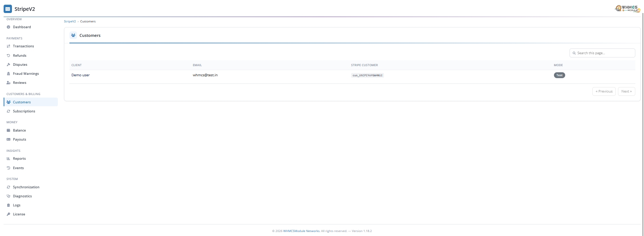Click the CLIENT column header

(77, 65)
